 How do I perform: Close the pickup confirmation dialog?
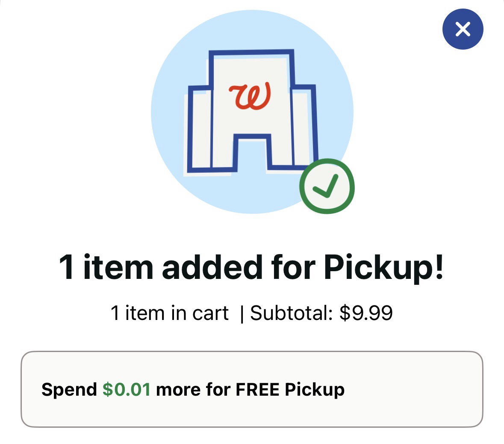point(463,30)
